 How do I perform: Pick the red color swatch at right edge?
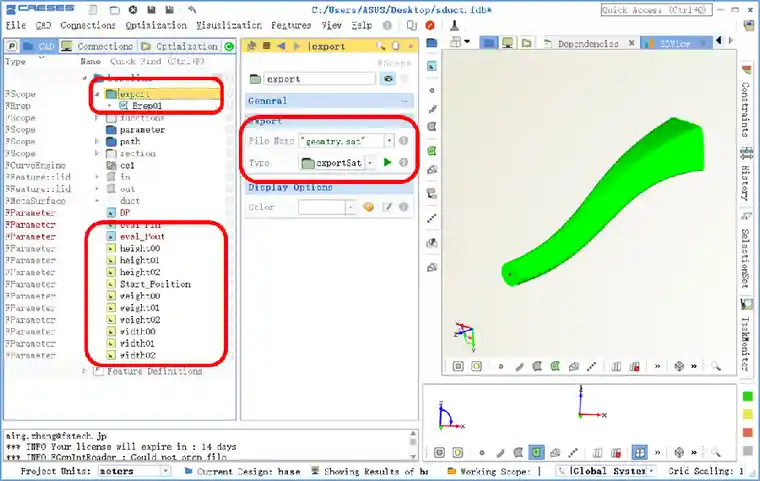click(x=748, y=432)
